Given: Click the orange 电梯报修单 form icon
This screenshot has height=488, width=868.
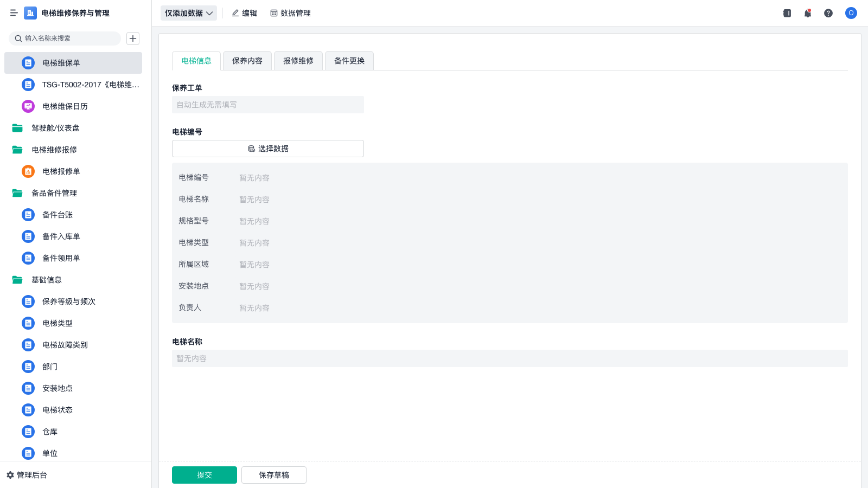Looking at the screenshot, I should point(28,171).
